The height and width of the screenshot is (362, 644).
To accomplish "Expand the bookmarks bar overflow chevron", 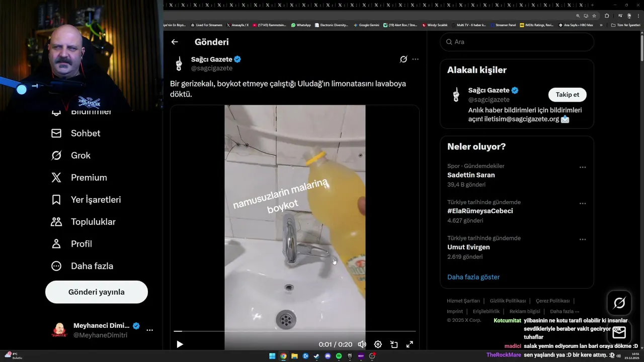I will tap(601, 25).
